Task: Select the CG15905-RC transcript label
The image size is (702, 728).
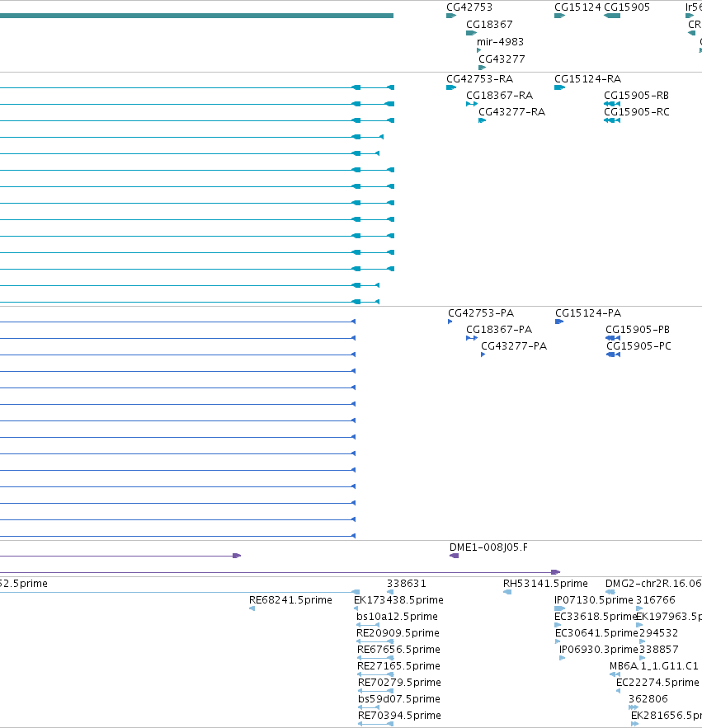Action: coord(637,112)
